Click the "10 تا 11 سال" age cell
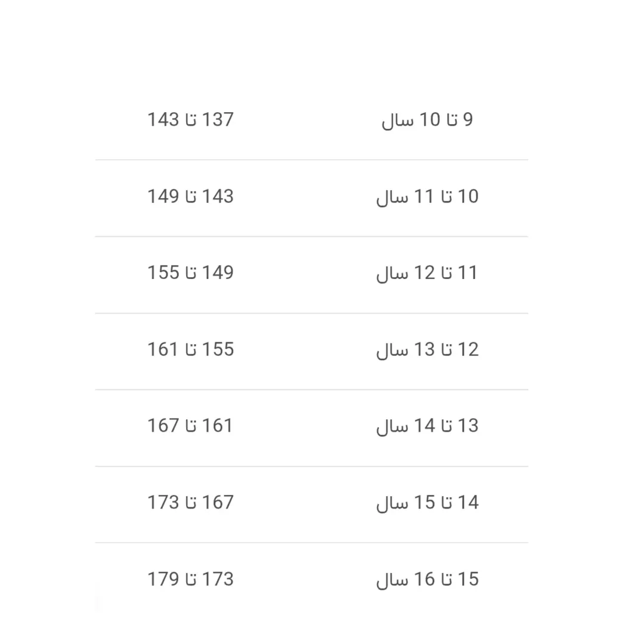This screenshot has height=644, width=644. [427, 197]
